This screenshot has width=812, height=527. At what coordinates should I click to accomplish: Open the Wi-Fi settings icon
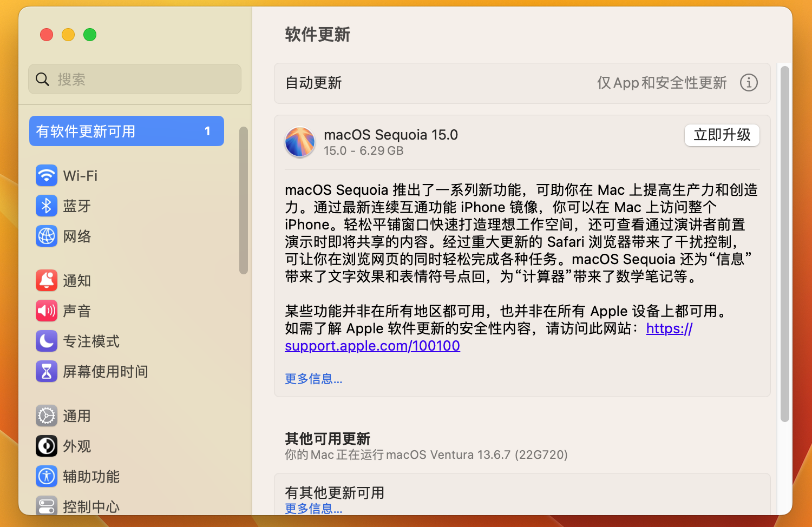pyautogui.click(x=47, y=175)
